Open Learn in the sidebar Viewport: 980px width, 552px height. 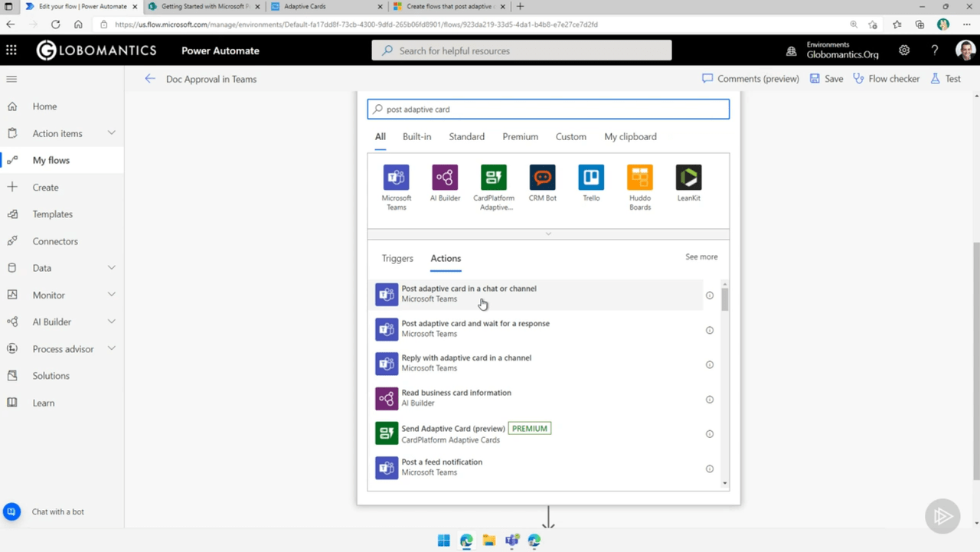point(62,403)
